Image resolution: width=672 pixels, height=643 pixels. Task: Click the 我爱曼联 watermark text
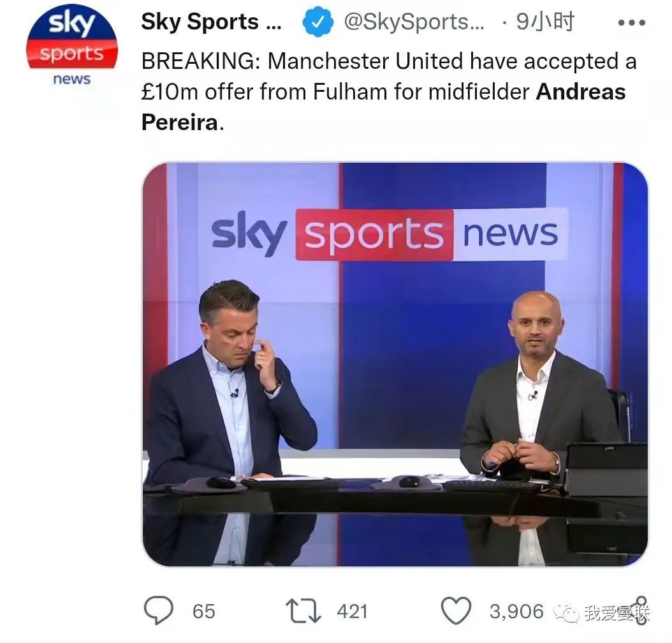617,614
